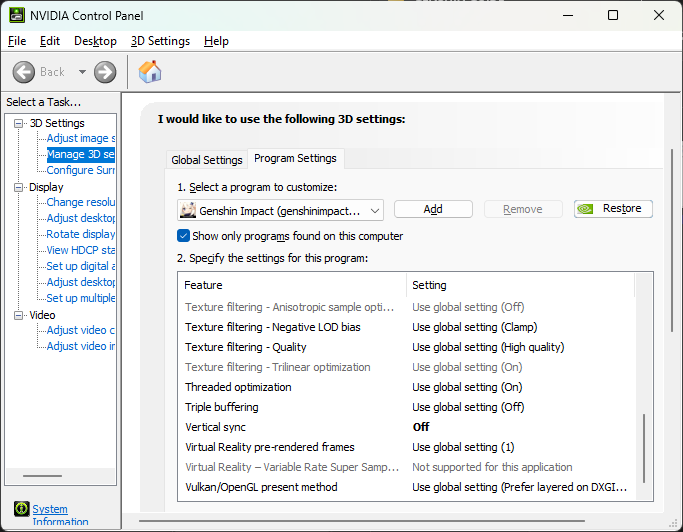Select Adjust video image settings item
The image size is (683, 532).
81,346
